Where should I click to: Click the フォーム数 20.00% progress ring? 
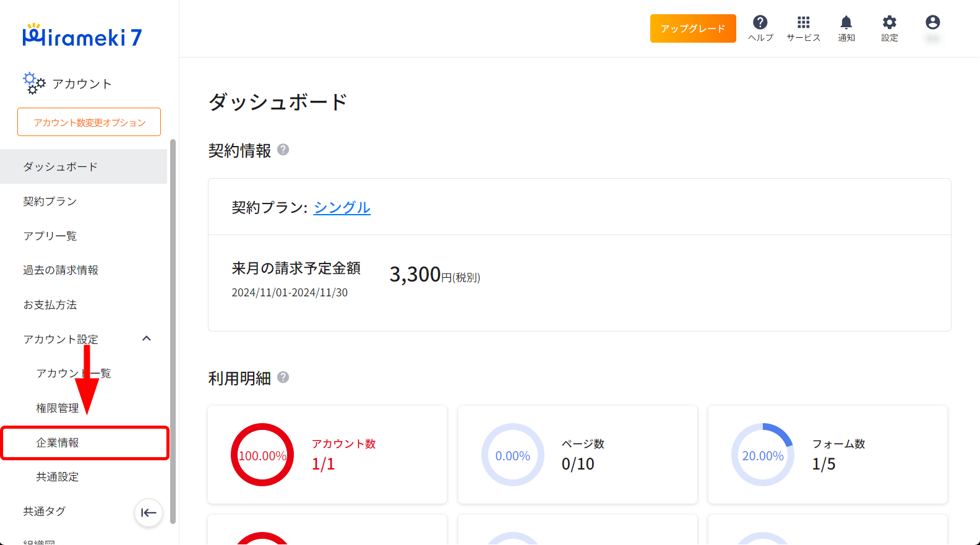(763, 455)
